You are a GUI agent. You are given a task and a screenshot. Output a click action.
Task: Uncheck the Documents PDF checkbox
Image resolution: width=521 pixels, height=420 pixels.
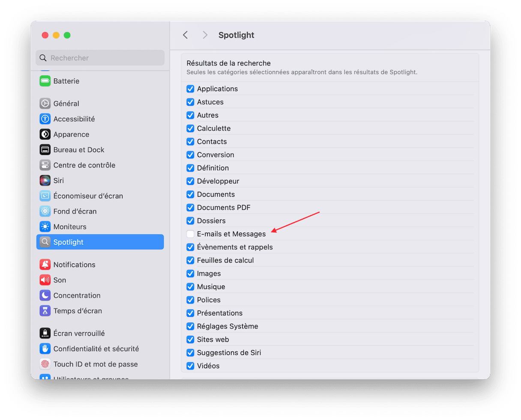(191, 208)
